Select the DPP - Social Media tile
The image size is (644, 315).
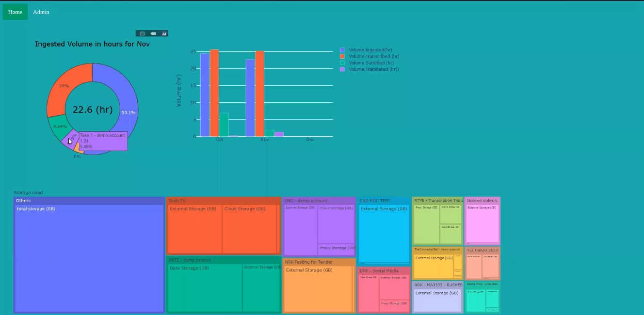click(x=384, y=288)
